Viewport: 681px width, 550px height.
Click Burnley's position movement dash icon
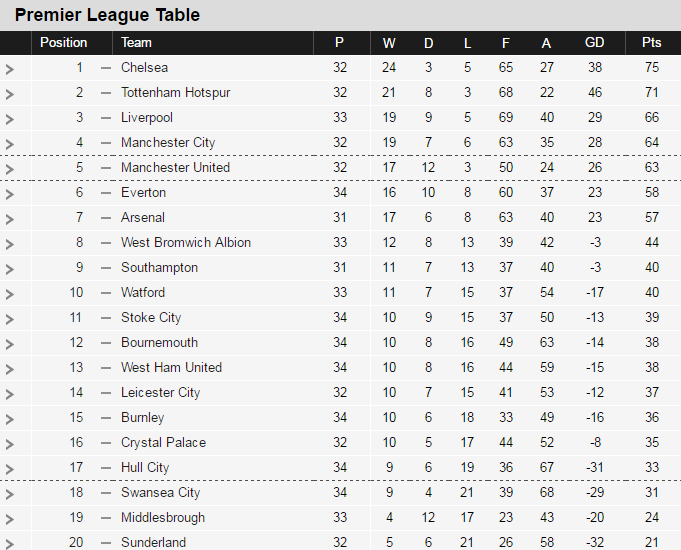tap(106, 418)
